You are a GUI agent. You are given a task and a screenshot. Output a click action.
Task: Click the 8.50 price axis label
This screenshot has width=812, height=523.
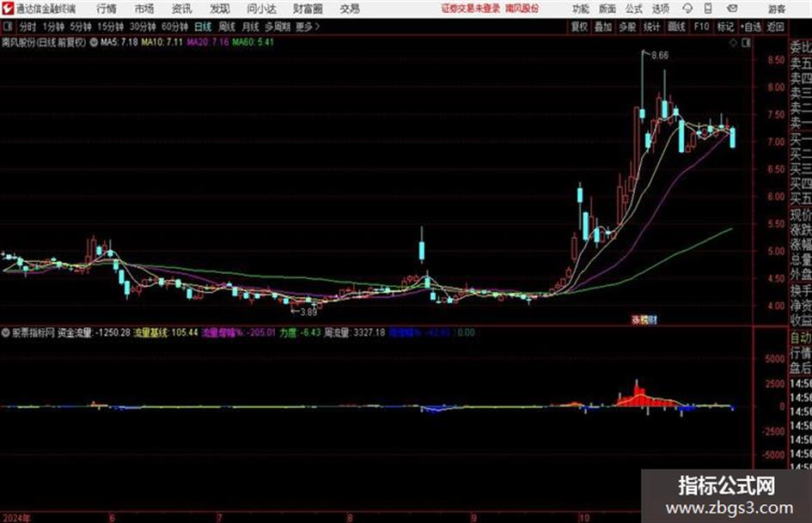click(x=775, y=61)
